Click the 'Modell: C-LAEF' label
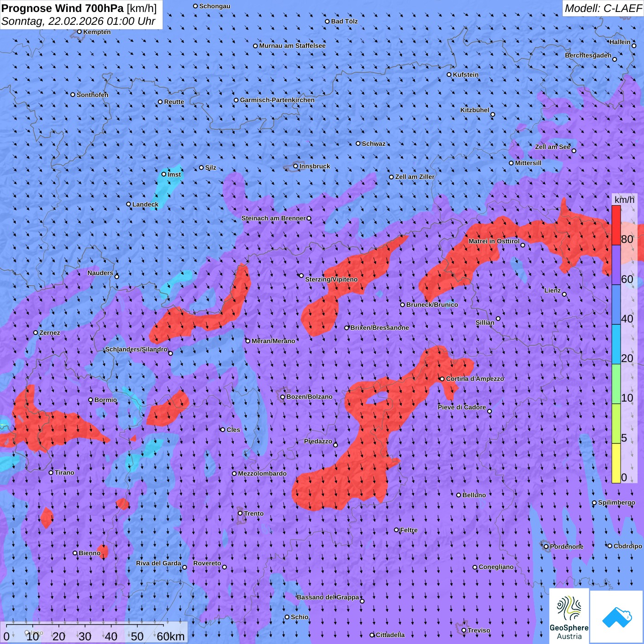 coord(603,8)
